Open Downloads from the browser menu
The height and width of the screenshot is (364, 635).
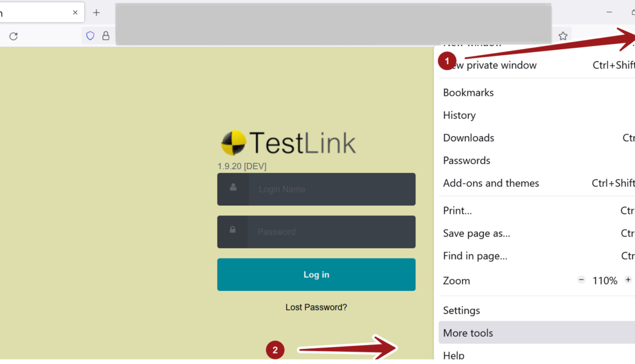pyautogui.click(x=536, y=138)
